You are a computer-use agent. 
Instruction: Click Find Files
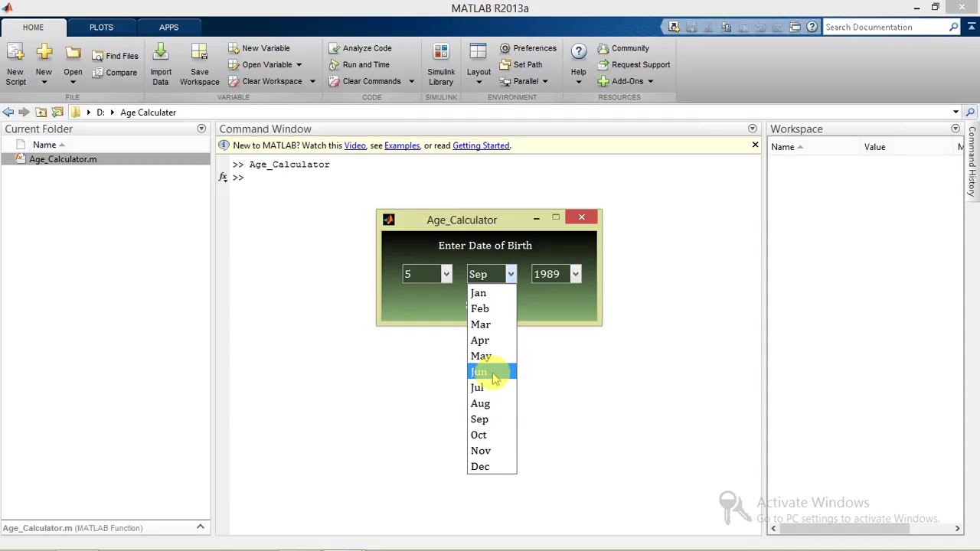coord(115,56)
